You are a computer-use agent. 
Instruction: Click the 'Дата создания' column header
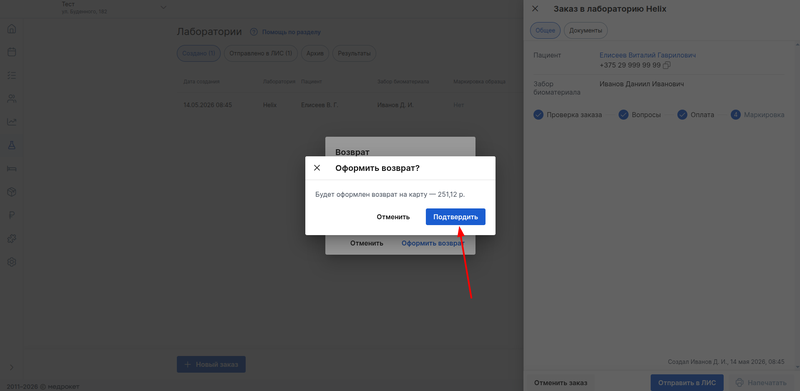coord(202,82)
